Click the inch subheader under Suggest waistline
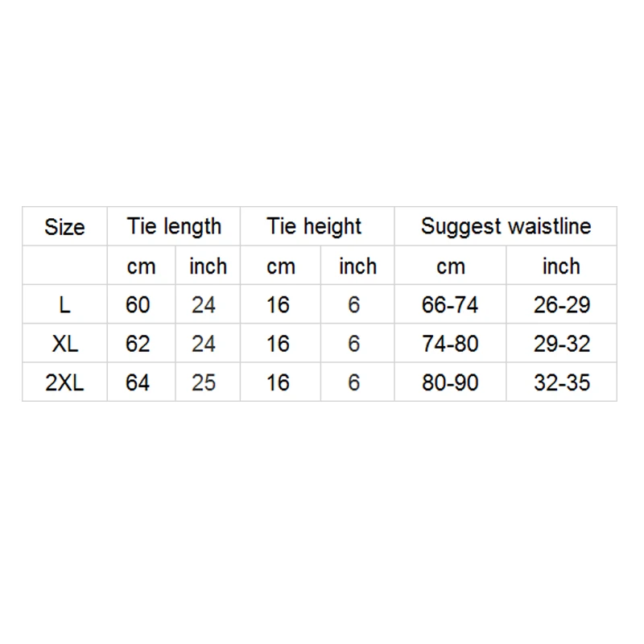 click(x=561, y=266)
